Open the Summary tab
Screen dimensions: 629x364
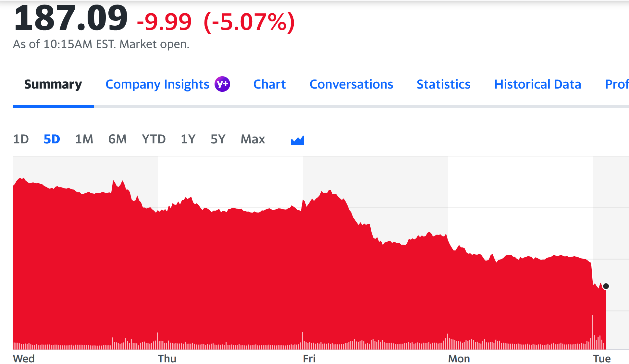tap(53, 84)
